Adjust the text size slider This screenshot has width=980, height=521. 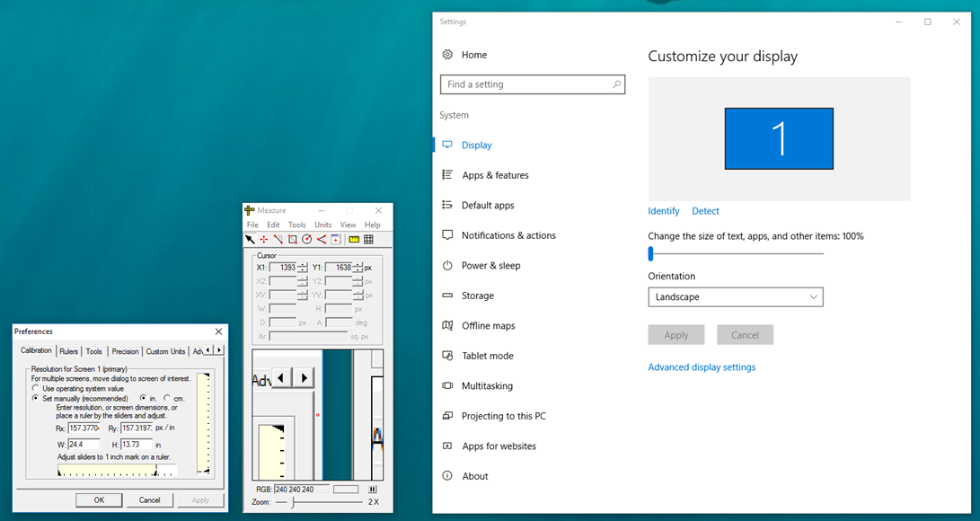tap(649, 253)
